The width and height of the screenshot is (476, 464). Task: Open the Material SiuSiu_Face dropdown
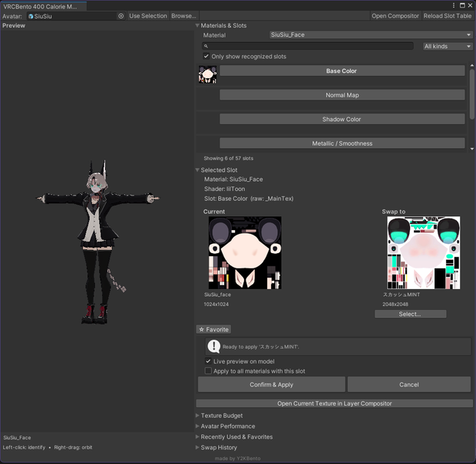[x=371, y=35]
